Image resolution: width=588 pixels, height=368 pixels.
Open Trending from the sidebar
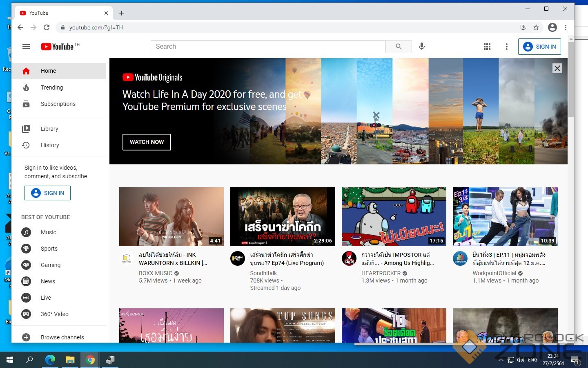52,88
